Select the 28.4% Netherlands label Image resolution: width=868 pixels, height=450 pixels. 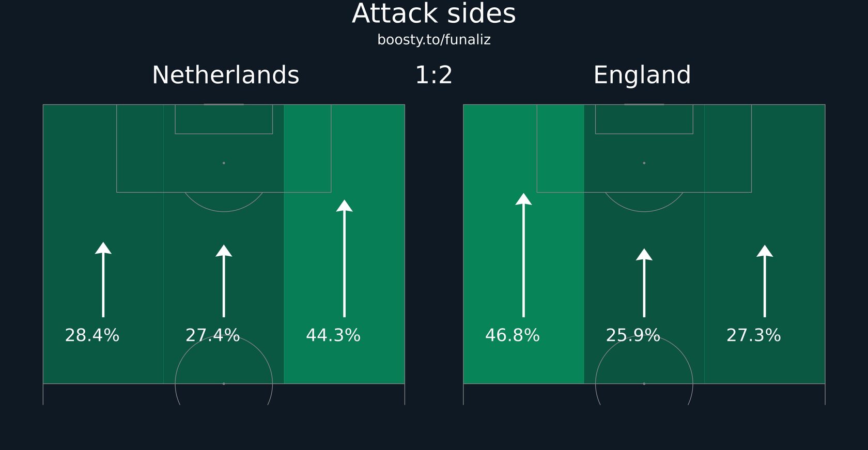point(92,335)
